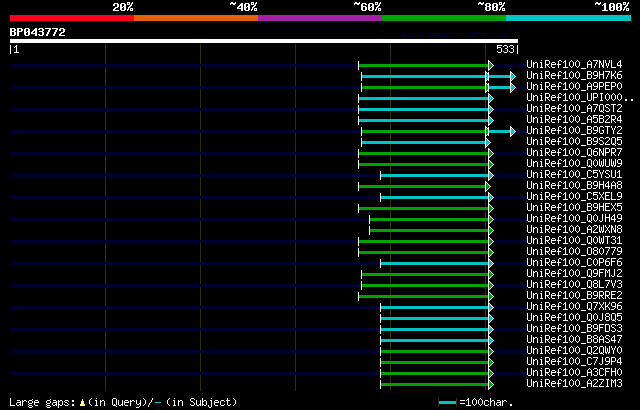Open the UniRef100_B9HEX5 label
Screen dimensions: 640x410
[574, 208]
